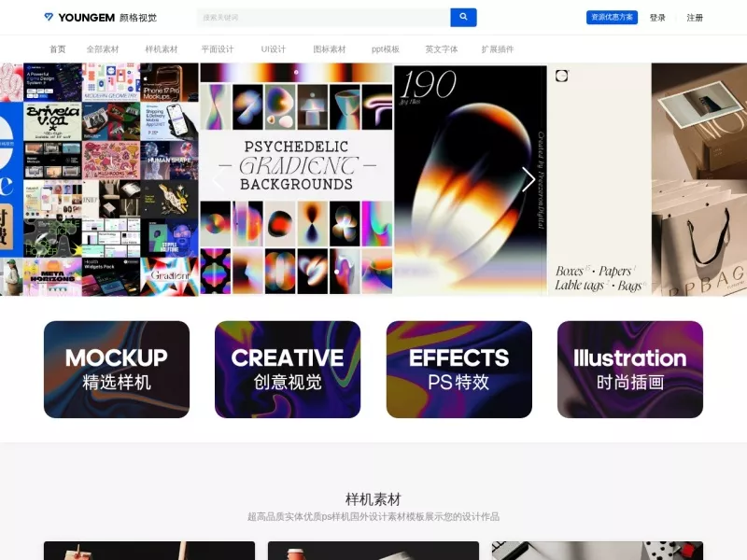Open the UI设计 navigation item
747x560 pixels.
point(274,49)
